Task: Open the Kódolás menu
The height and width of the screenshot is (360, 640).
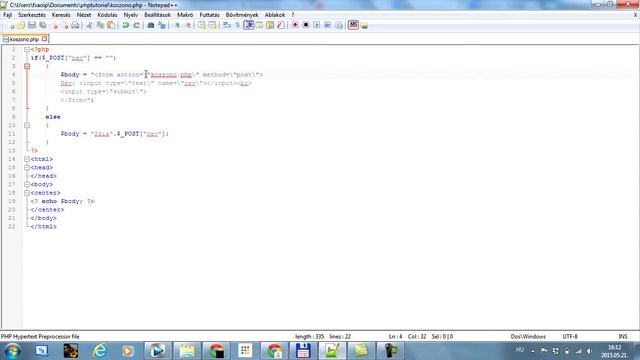Action: (107, 15)
